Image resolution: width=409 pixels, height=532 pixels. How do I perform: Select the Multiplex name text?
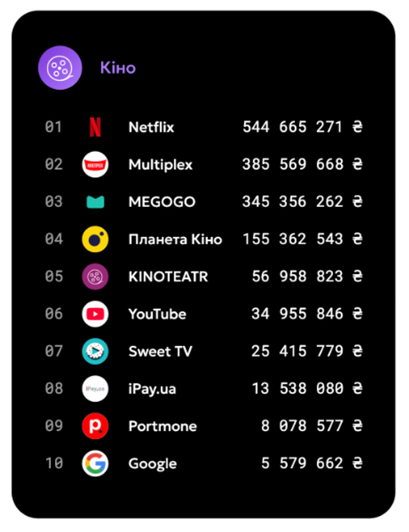pos(161,165)
